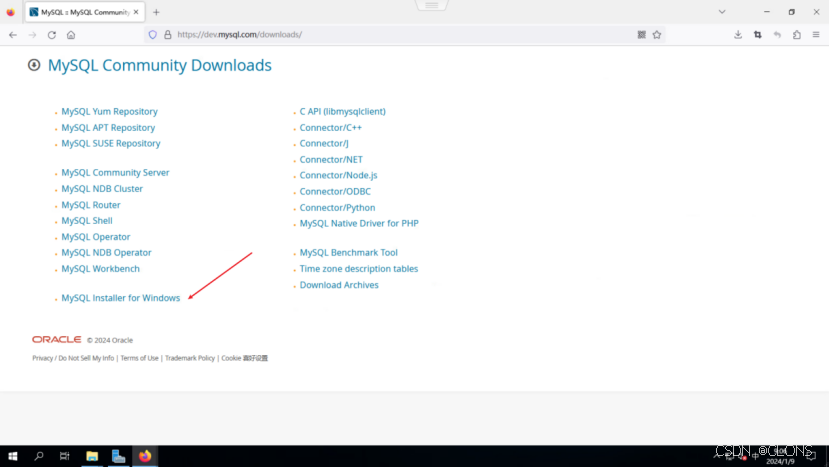Open Privacy / Do Not Sell My Info
Image resolution: width=830 pixels, height=467 pixels.
73,358
